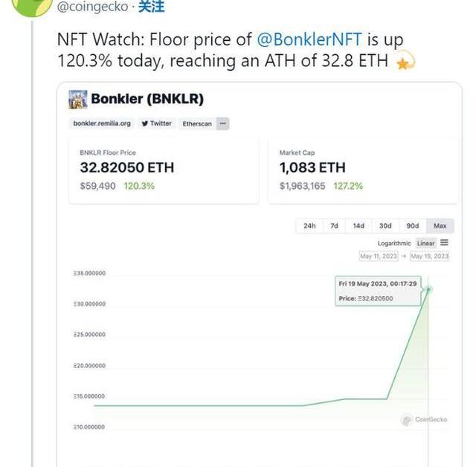Select the 14d time range
The width and height of the screenshot is (476, 467).
click(358, 225)
